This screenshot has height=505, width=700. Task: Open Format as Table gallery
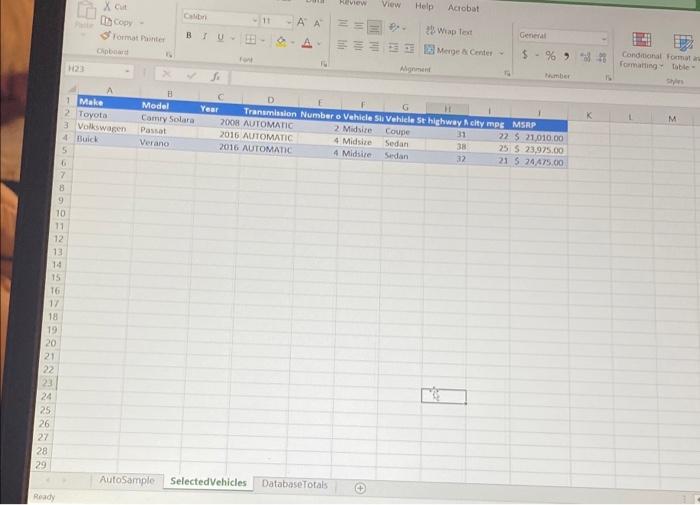coord(682,53)
